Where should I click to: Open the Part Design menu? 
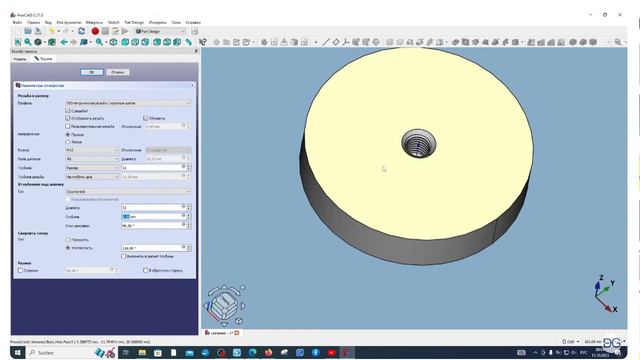point(134,22)
